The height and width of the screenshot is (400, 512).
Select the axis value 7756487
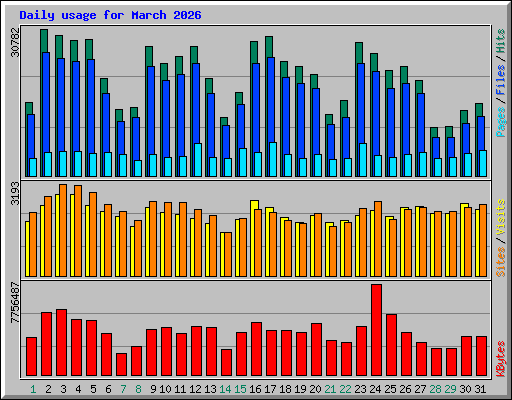[x=15, y=303]
